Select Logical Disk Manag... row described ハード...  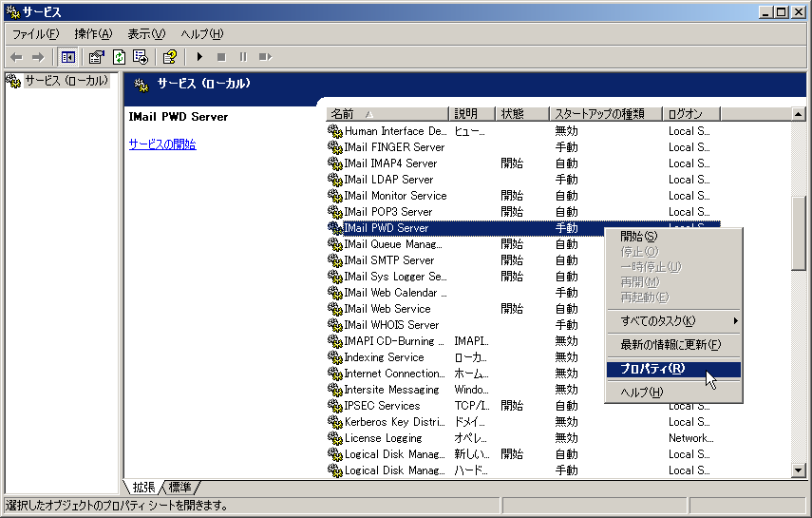[523, 470]
